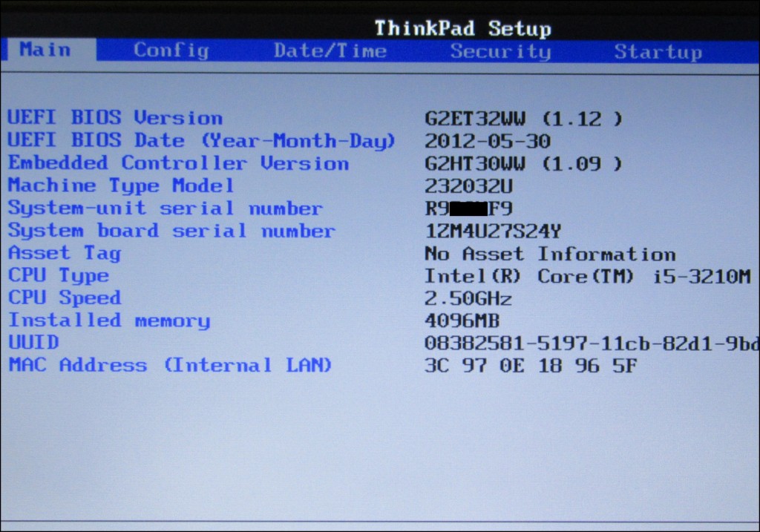760x532 pixels.
Task: Click the redacted system-unit serial value
Action: click(x=469, y=208)
